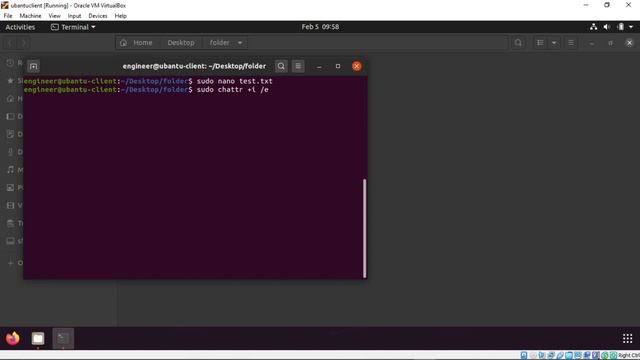Select the Documents sidebar icon in Files

point(10,134)
